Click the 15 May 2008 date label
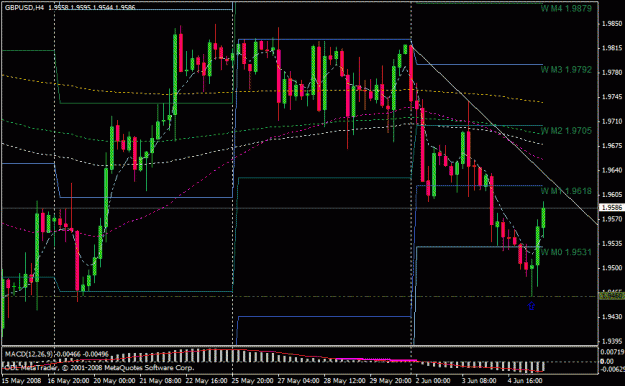The image size is (625, 386). [22, 380]
